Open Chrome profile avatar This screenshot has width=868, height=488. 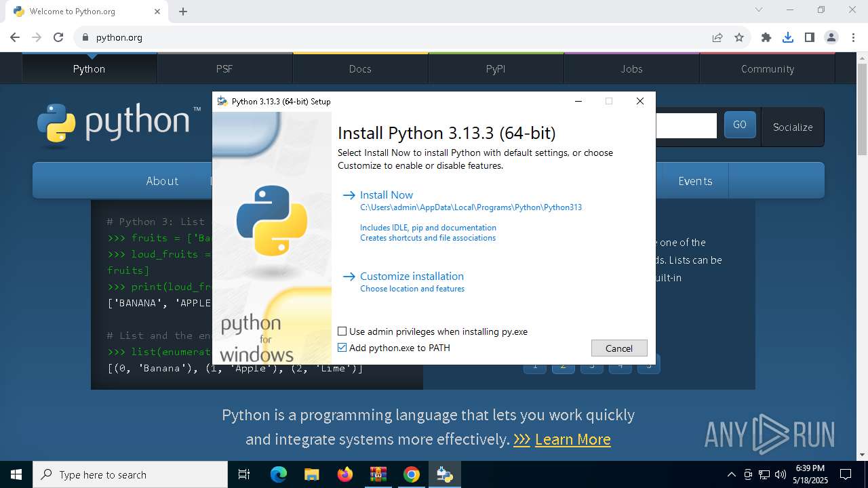tap(831, 37)
